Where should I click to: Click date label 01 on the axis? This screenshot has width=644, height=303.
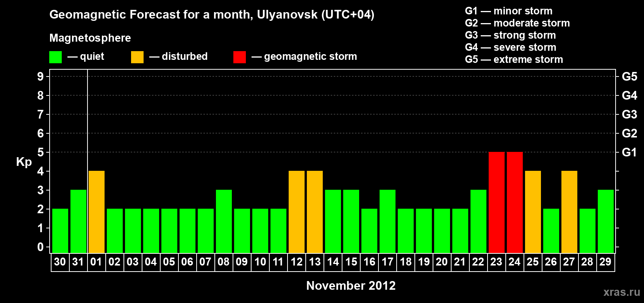click(x=96, y=262)
